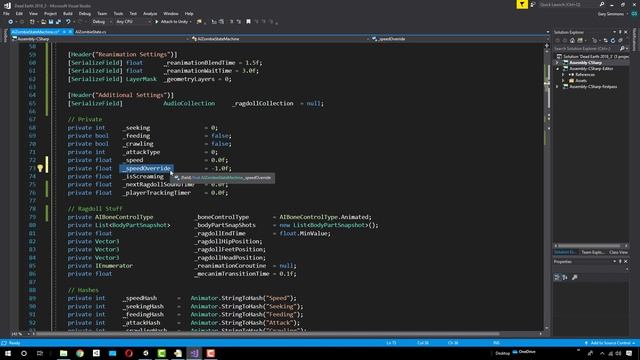Click the Find in Files toolbar icon

[x=199, y=22]
